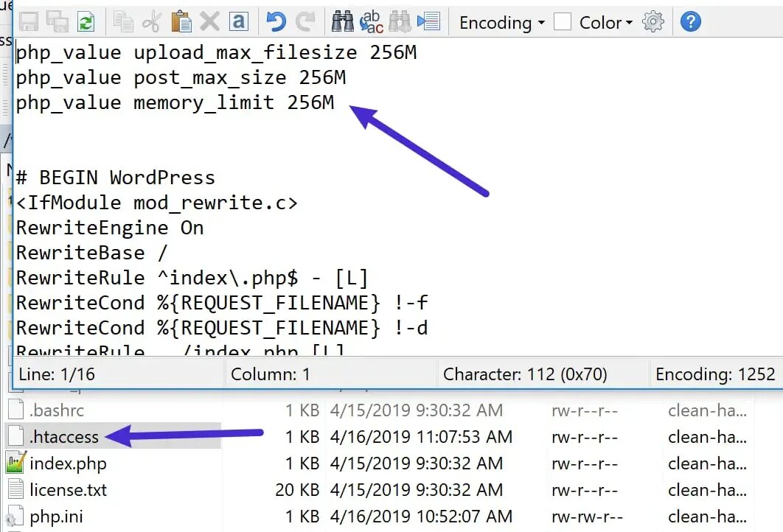
Task: Click the Select All 'a' icon
Action: 239,22
